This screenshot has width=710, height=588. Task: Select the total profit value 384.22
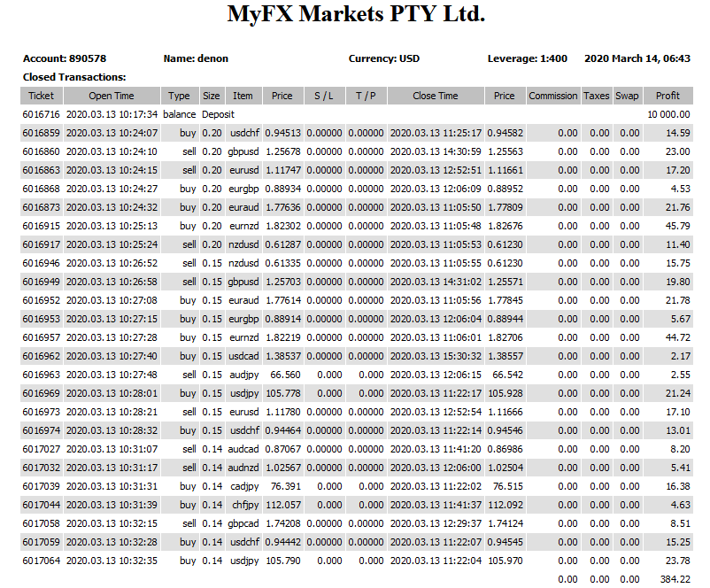(675, 579)
